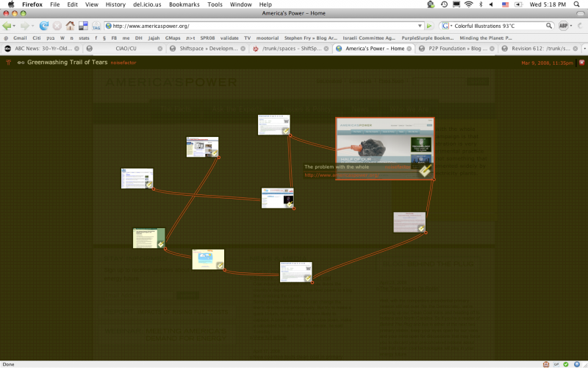This screenshot has width=588, height=368.
Task: Open the mootorial bookmark
Action: coord(268,38)
